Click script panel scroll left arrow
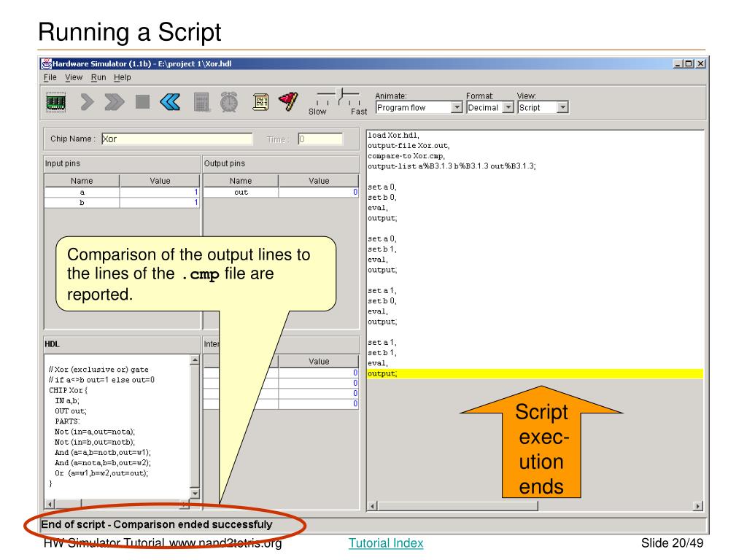747x560 pixels. coord(373,506)
